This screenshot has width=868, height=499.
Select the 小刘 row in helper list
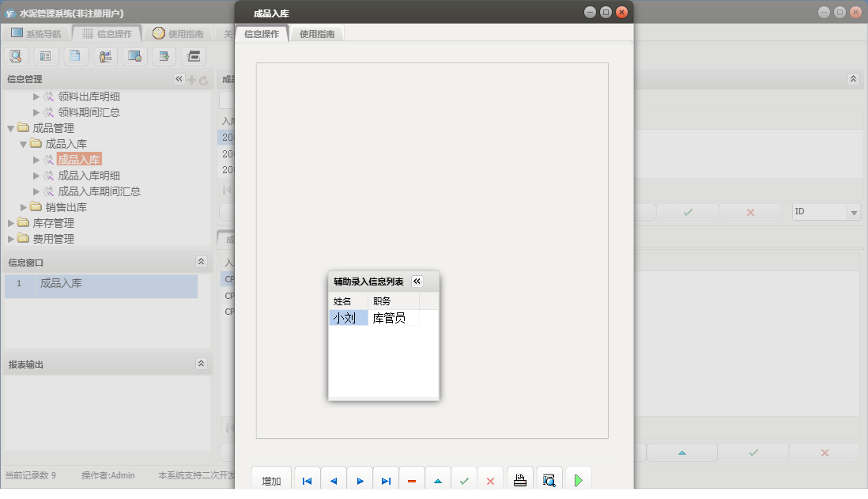tap(348, 318)
